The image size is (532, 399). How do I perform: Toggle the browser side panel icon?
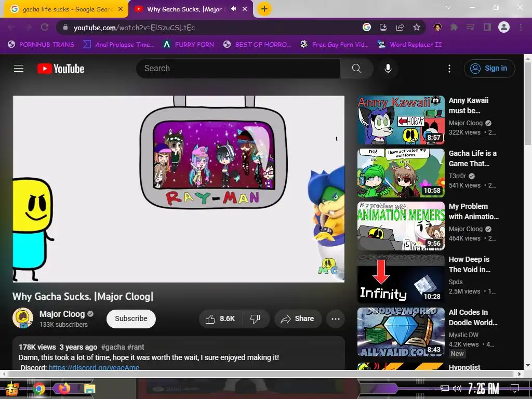point(487,27)
